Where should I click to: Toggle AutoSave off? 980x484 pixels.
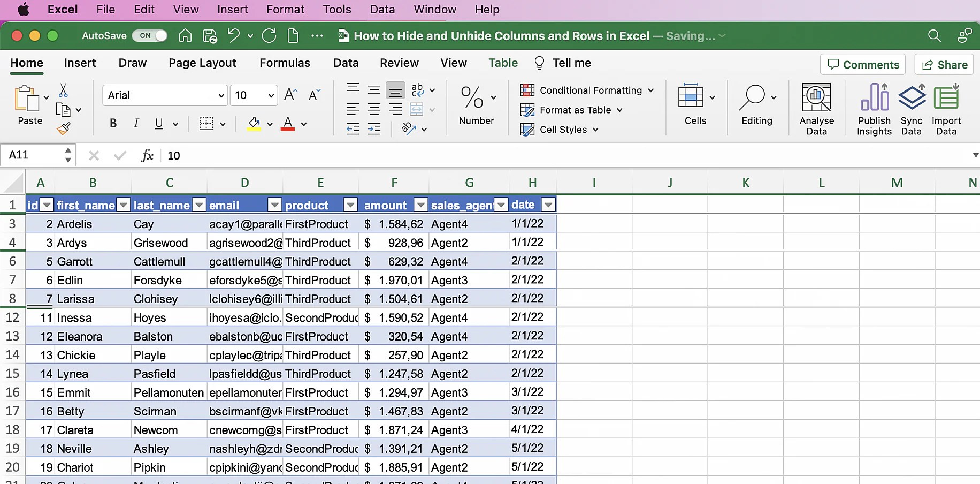point(149,35)
